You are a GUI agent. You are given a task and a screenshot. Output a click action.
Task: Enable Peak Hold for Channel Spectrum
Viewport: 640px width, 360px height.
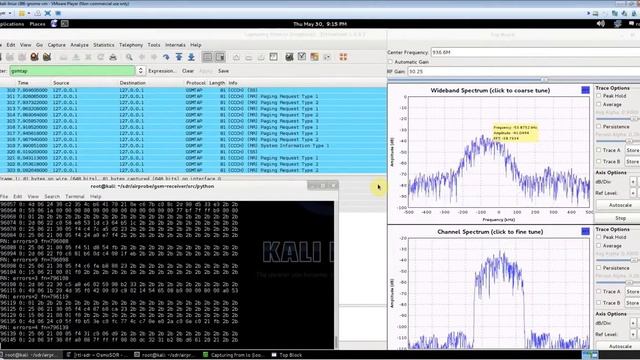[599, 237]
